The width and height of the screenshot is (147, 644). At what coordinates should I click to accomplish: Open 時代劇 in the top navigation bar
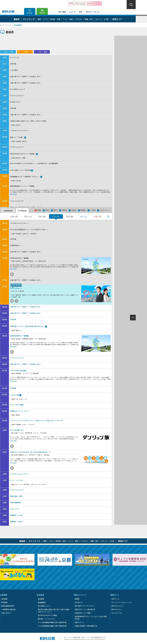[52, 19]
